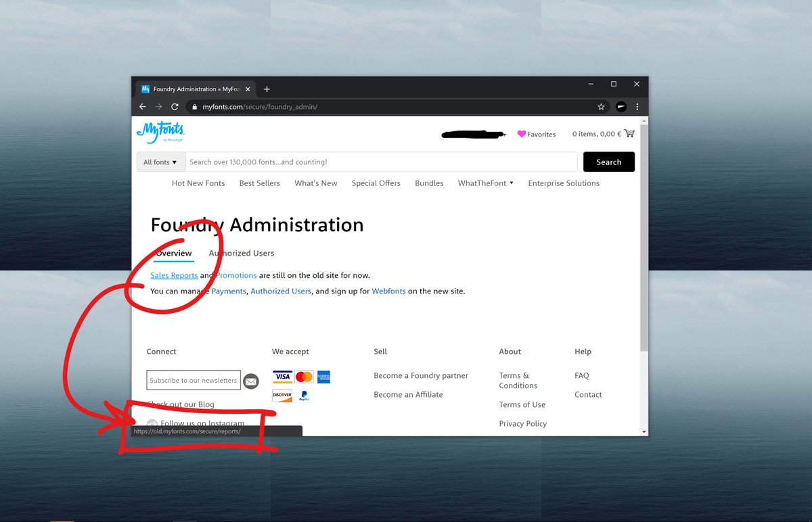This screenshot has height=522, width=812.
Task: Open a new browser tab
Action: [267, 89]
